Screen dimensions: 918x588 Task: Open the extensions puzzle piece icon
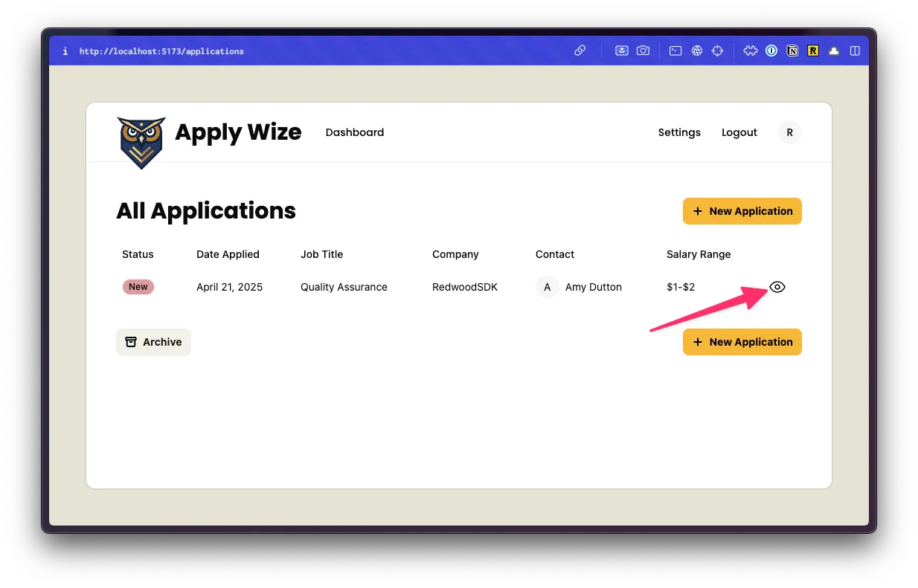751,51
